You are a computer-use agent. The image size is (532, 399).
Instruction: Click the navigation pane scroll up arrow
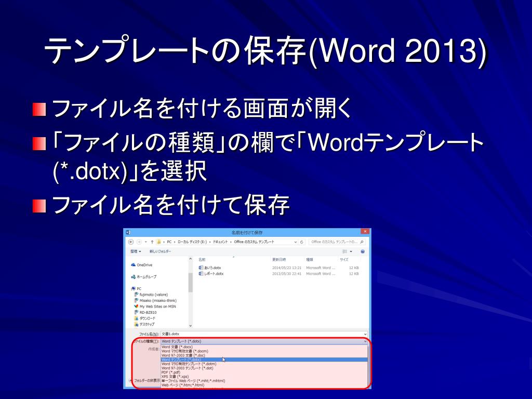[x=190, y=259]
